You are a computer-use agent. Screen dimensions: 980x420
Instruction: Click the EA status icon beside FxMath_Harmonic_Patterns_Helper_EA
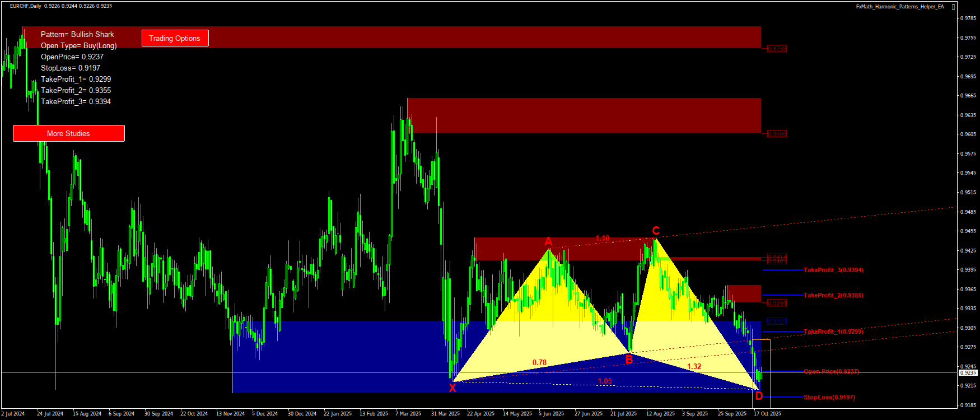[x=954, y=7]
